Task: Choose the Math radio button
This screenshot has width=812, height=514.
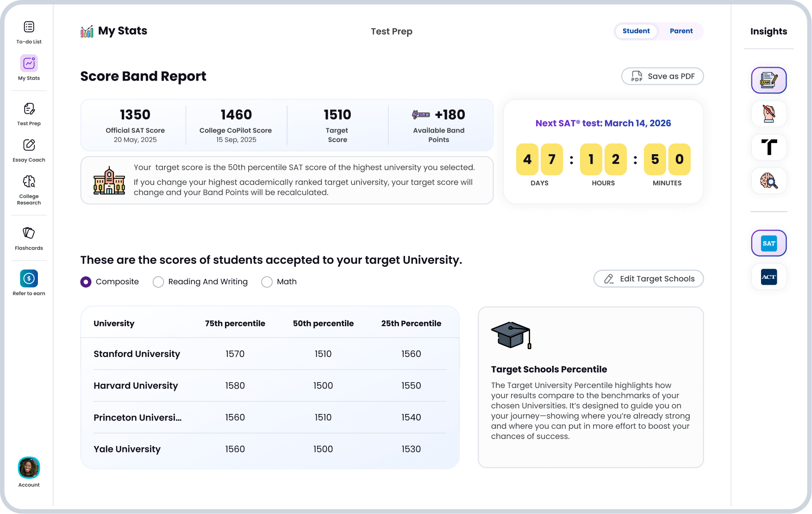Action: (x=267, y=282)
